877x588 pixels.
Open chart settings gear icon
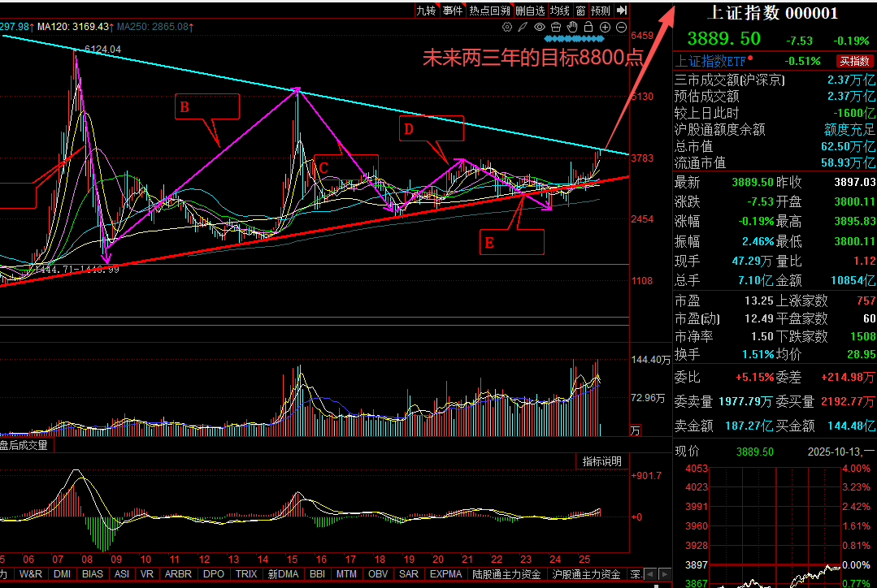click(x=506, y=27)
